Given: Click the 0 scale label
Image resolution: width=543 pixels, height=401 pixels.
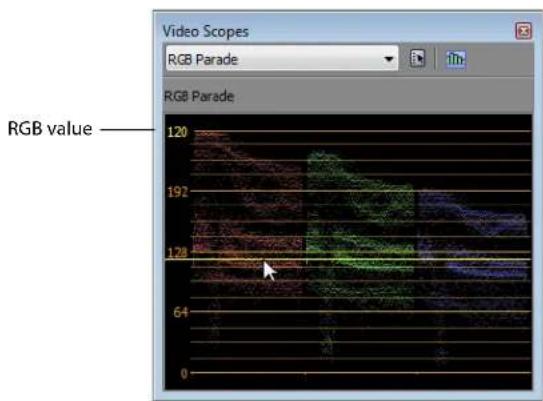Looking at the screenshot, I should [184, 374].
